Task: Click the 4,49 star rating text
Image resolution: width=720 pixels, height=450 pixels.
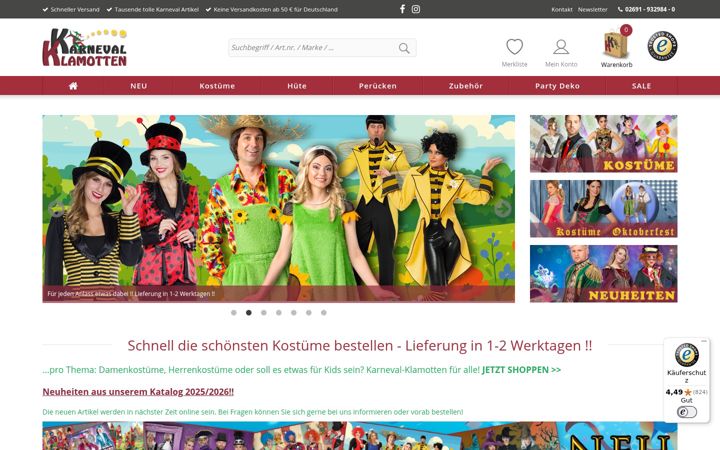Action: coord(674,392)
